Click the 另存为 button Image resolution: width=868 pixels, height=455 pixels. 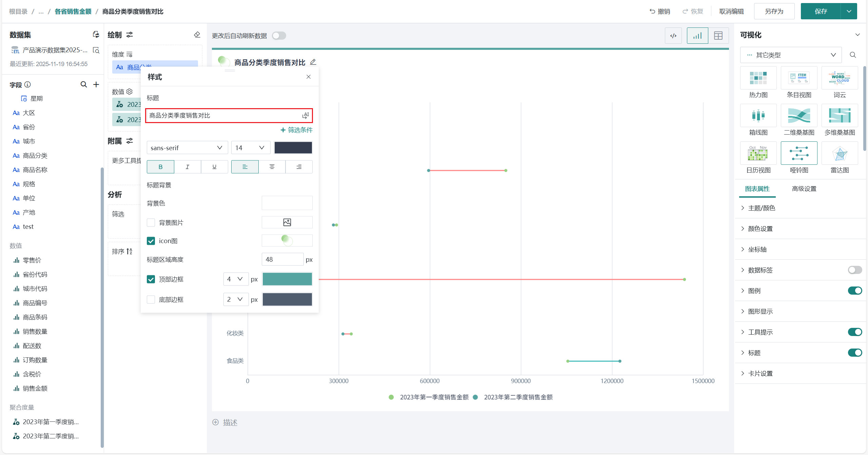coord(774,12)
